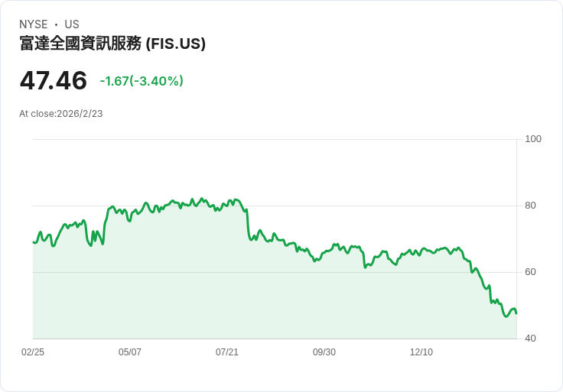Click the rightmost end of the price line
Viewport: 563px width, 392px height.
(x=516, y=313)
